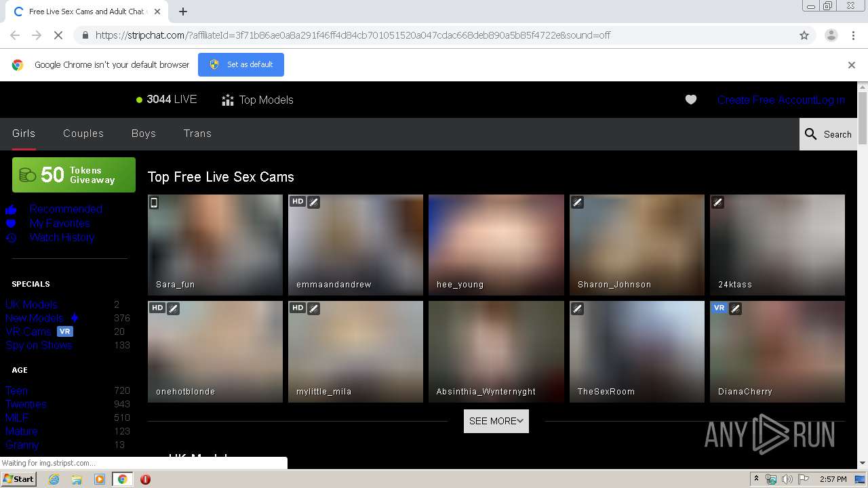Stop the page from loading
Image resolution: width=868 pixels, height=488 pixels.
coord(59,35)
